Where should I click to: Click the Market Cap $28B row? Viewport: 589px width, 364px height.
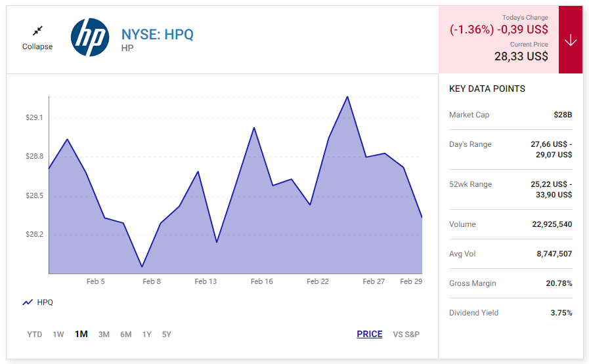click(x=510, y=115)
